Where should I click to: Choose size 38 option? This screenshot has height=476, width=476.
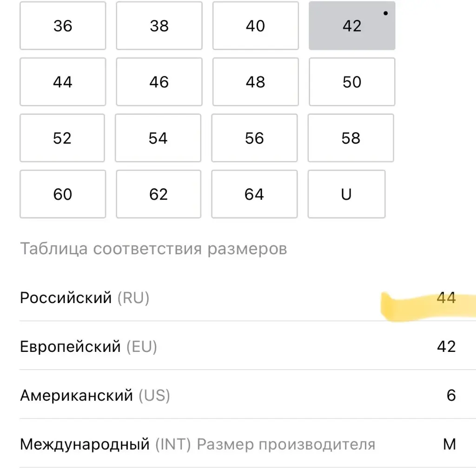(159, 26)
